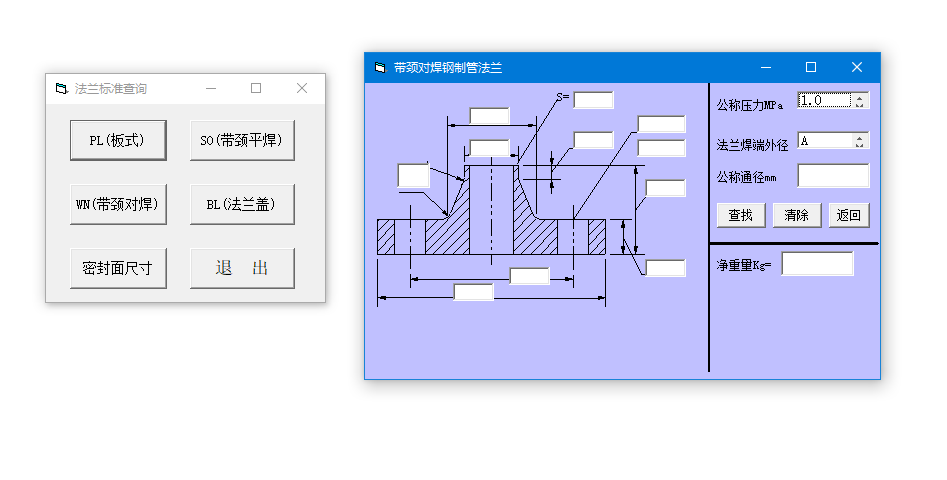Screen dimensions: 947x480
Task: Click down arrow of 法兰焊端外径 selector
Action: coord(860,145)
